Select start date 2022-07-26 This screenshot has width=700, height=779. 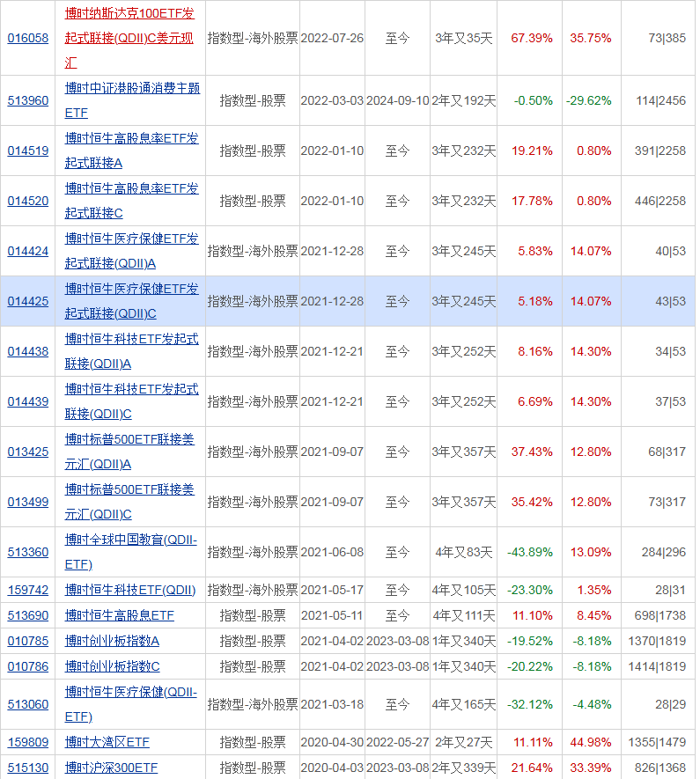click(x=332, y=38)
